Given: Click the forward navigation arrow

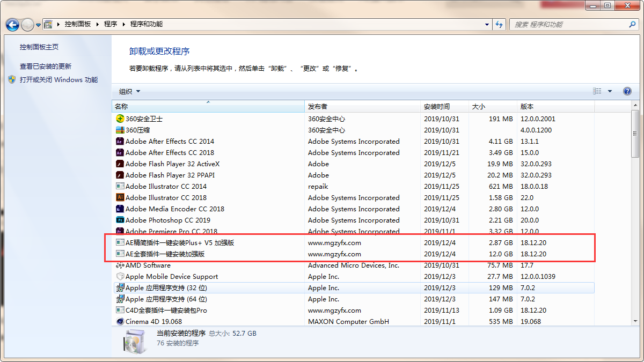Looking at the screenshot, I should point(27,24).
